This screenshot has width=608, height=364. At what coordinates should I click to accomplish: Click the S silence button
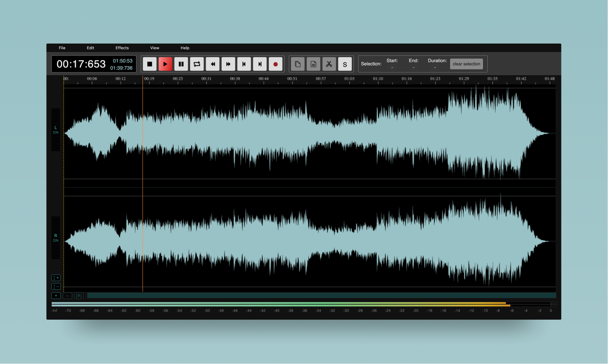pos(345,64)
